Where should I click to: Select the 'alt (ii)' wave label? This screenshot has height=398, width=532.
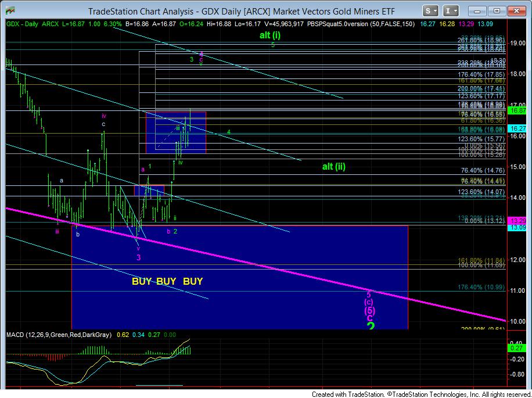click(x=334, y=167)
